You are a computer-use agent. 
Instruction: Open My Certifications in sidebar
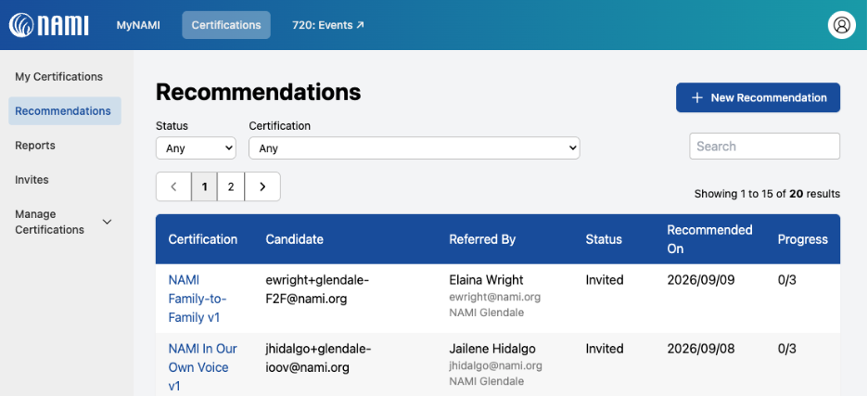(58, 76)
